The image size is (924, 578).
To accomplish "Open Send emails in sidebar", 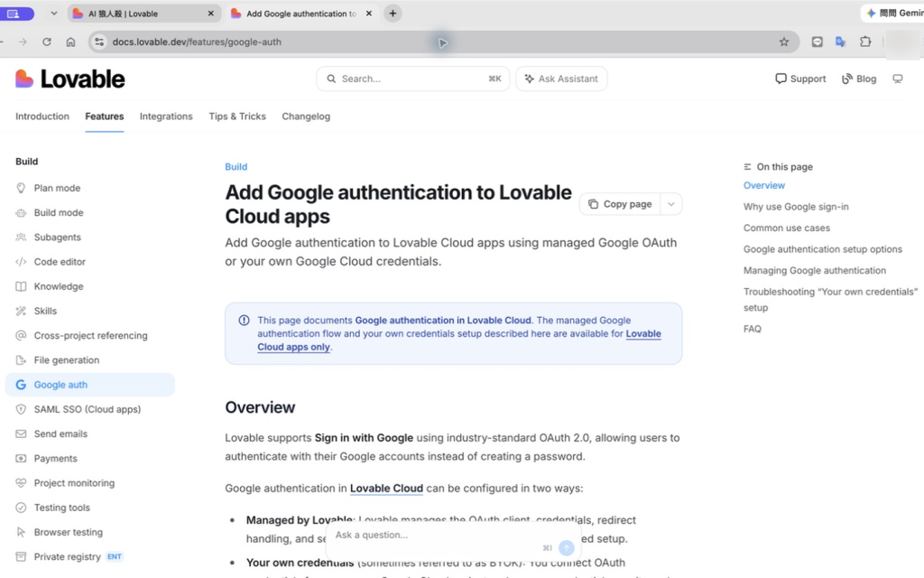I will click(89, 433).
